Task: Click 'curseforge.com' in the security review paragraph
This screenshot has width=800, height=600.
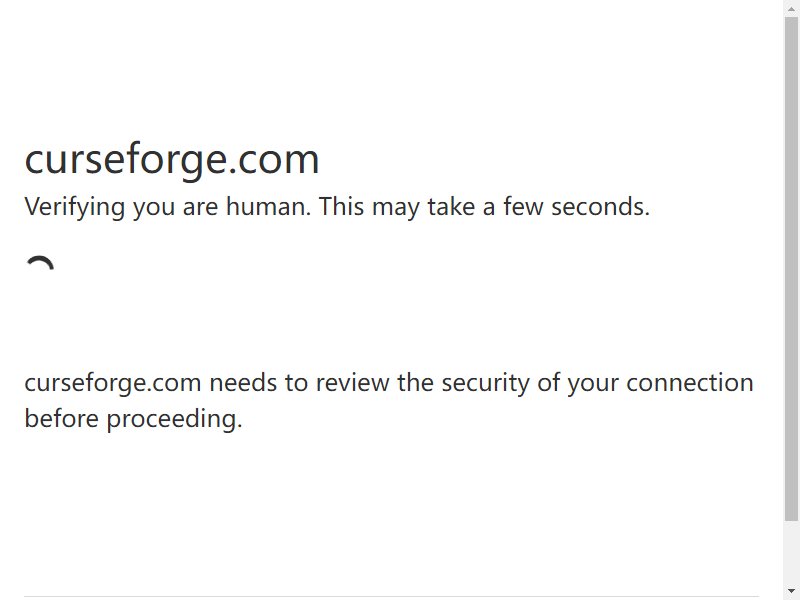Action: (113, 383)
